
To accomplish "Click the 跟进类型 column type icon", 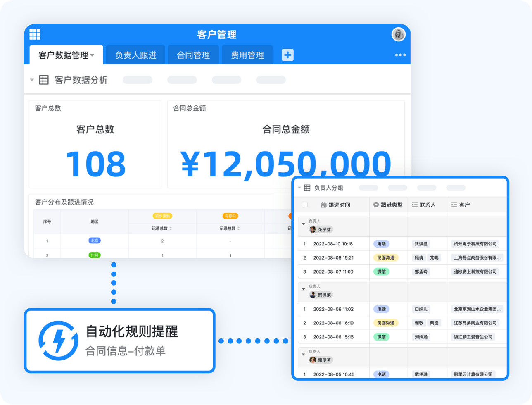I will coord(376,205).
